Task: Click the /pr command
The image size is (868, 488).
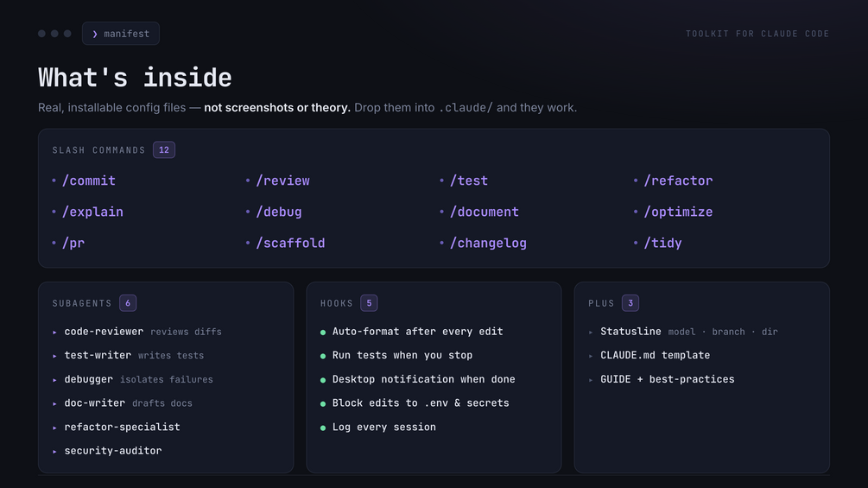Action: [73, 243]
